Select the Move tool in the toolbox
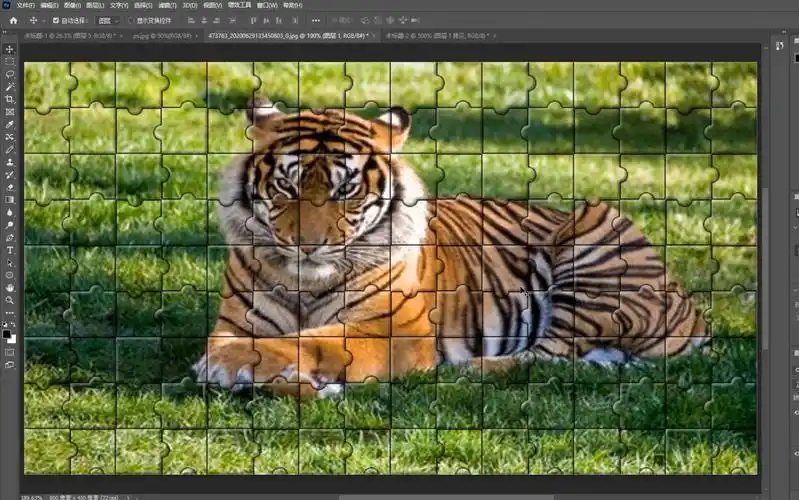799x500 pixels. [10, 49]
